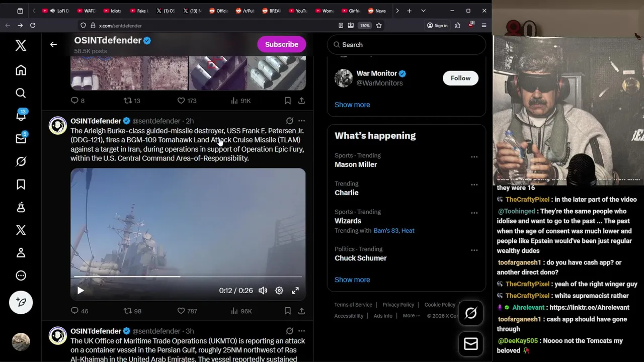Compose a new post
The width and height of the screenshot is (644, 362).
pyautogui.click(x=21, y=302)
